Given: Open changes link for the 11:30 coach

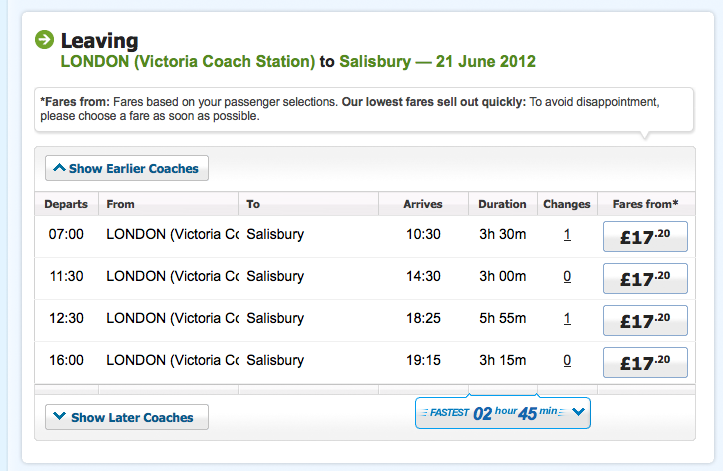Looking at the screenshot, I should (x=567, y=277).
